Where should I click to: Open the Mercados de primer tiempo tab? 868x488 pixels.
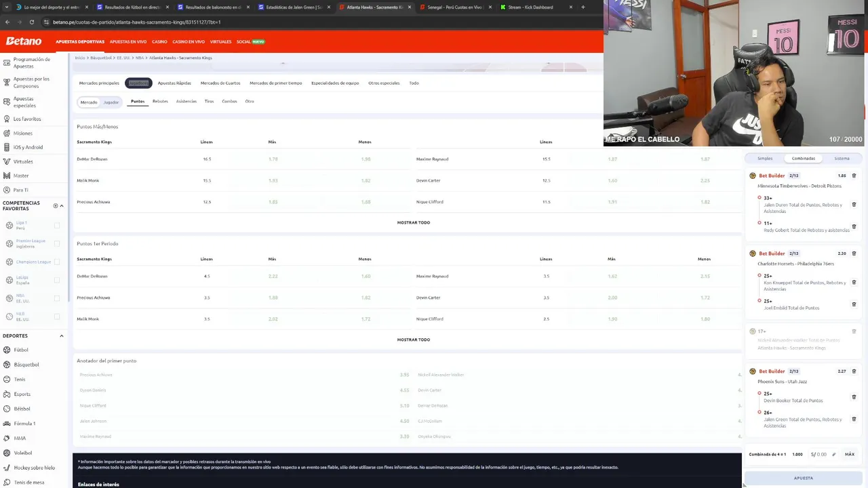pyautogui.click(x=276, y=83)
